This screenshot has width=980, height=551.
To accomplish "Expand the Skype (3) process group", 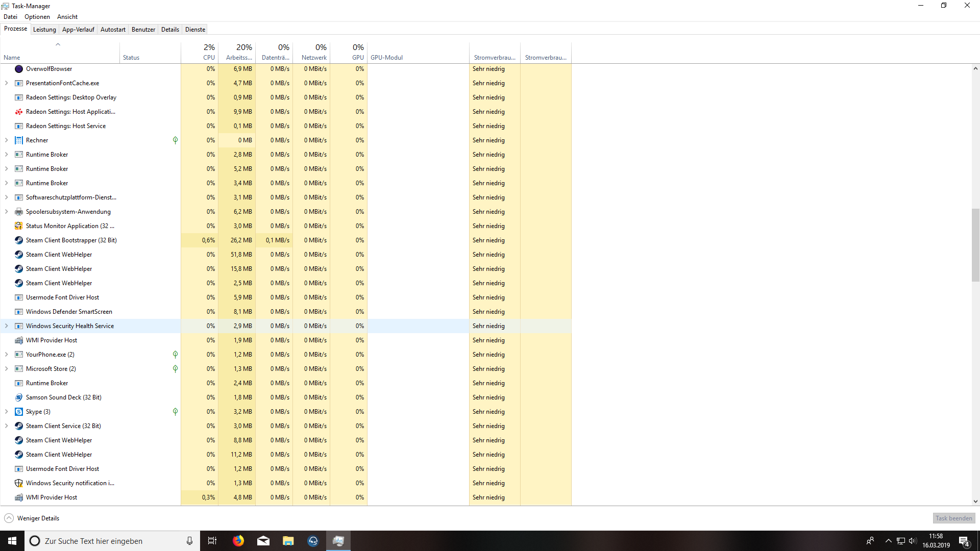I will [x=7, y=412].
